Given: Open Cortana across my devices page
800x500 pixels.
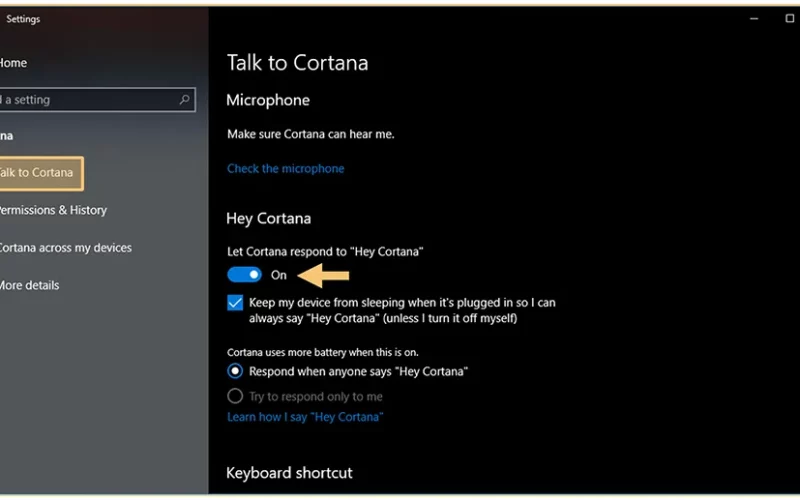Looking at the screenshot, I should pos(65,247).
